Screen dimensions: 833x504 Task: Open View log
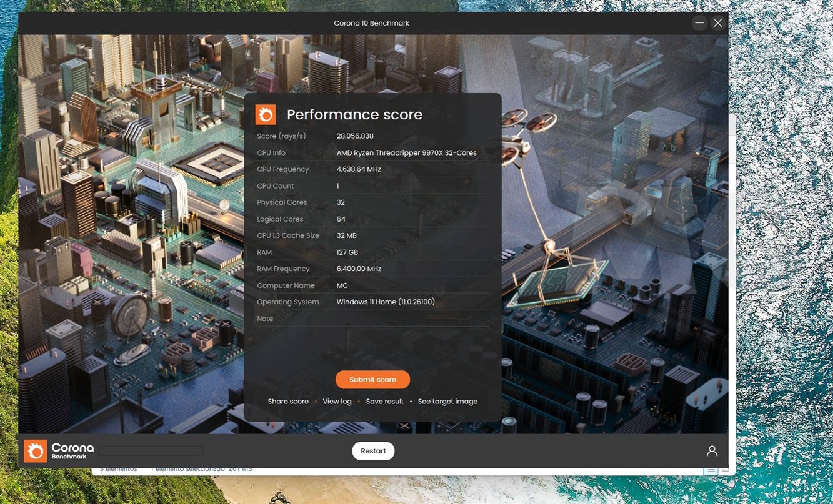click(x=337, y=402)
